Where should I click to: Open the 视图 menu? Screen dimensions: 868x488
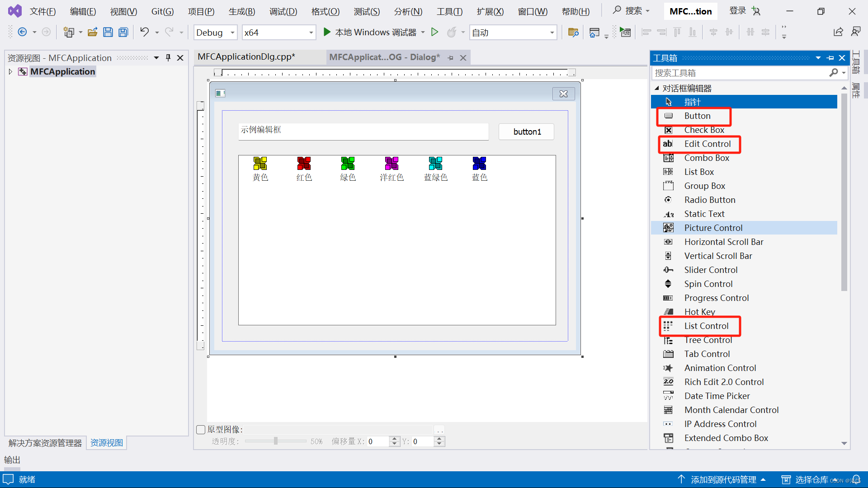122,11
